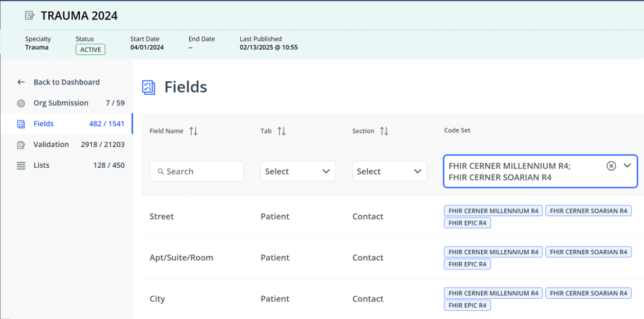
Task: Sort the Section column with arrows icon
Action: click(x=384, y=131)
